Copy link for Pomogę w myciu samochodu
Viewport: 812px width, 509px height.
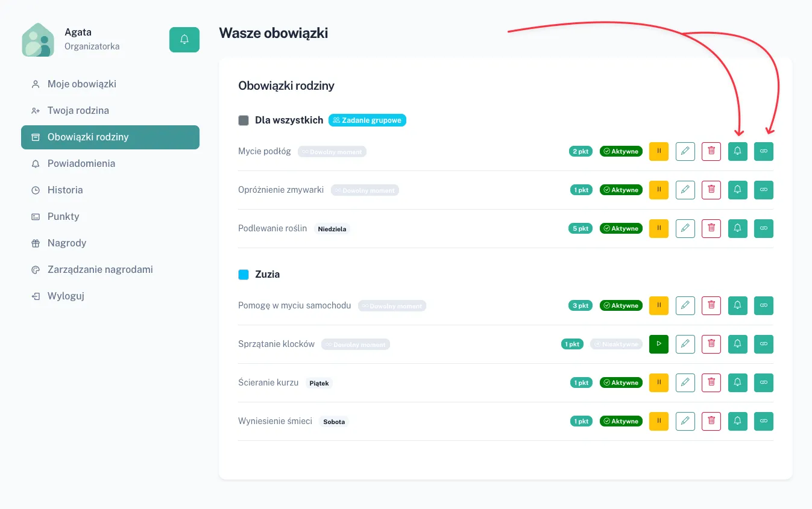[763, 306]
